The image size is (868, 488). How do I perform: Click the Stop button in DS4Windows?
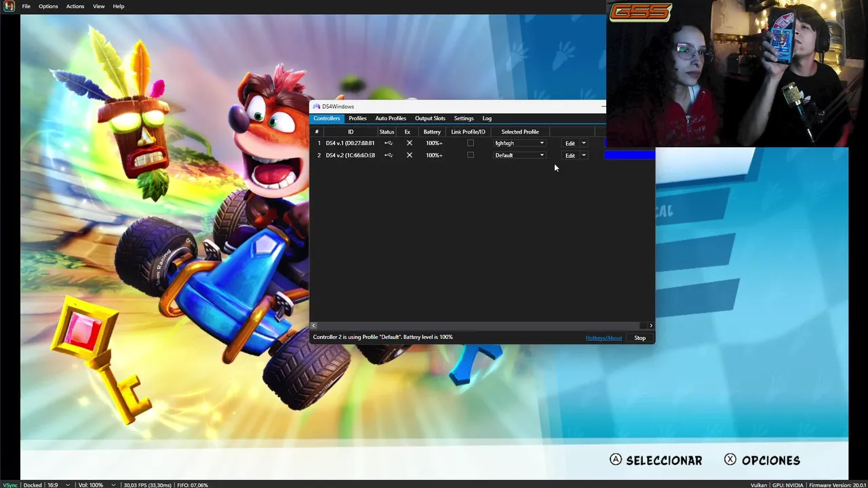pos(639,338)
